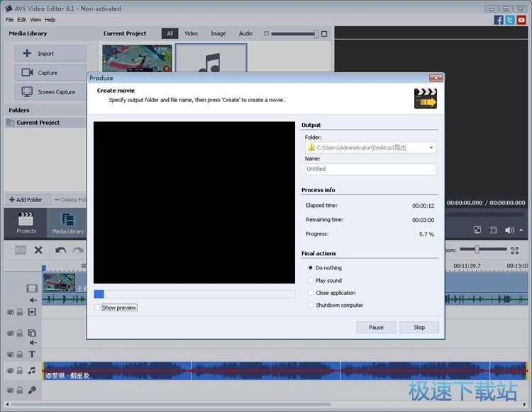Image resolution: width=532 pixels, height=412 pixels.
Task: Click the small thumbnails size icon
Action: [x=266, y=33]
